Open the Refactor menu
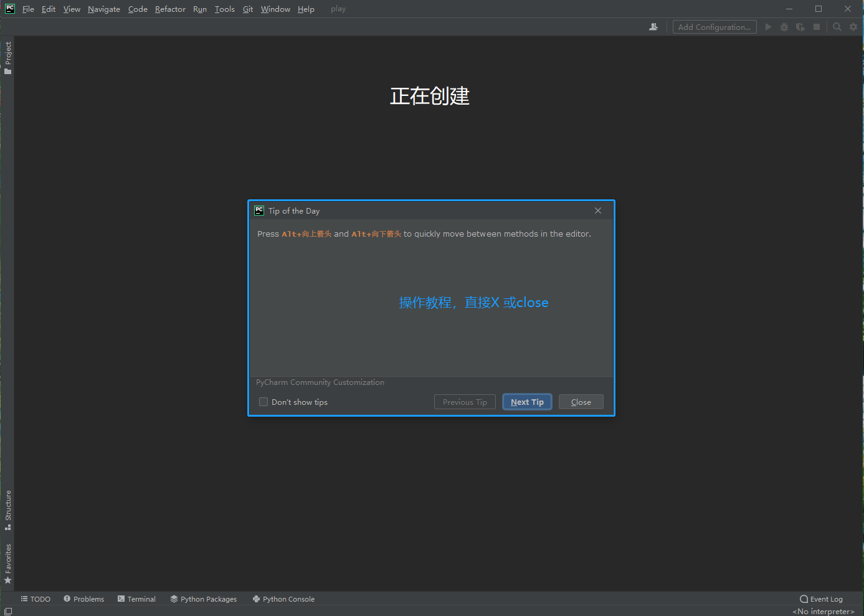 tap(170, 9)
